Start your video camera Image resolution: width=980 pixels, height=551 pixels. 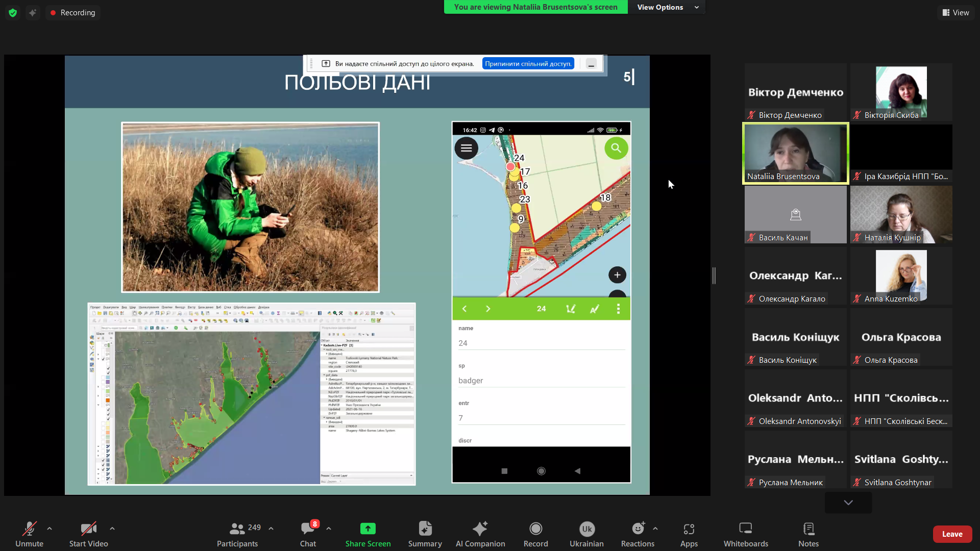click(x=88, y=534)
